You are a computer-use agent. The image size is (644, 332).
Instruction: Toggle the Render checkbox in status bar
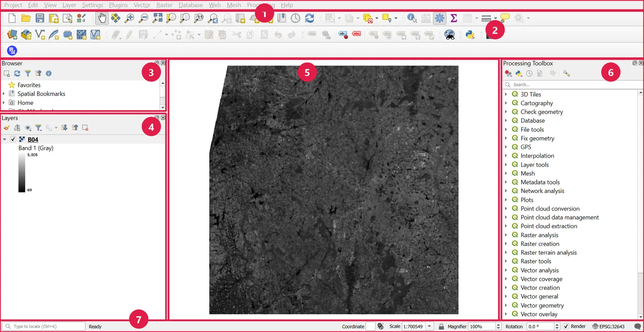pyautogui.click(x=566, y=326)
